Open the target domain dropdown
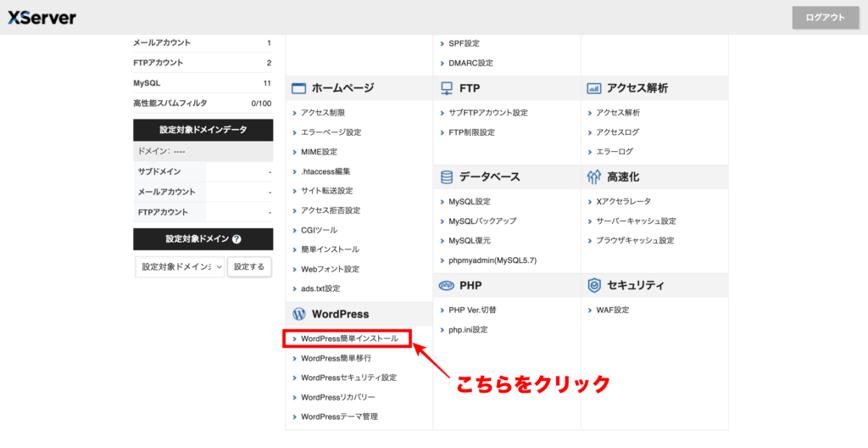 (180, 266)
